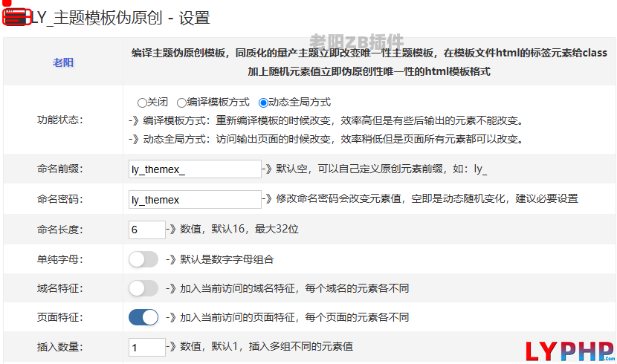Screen dimensions: 617x364
Task: Click the 命名密码 row label
Action: (x=59, y=199)
